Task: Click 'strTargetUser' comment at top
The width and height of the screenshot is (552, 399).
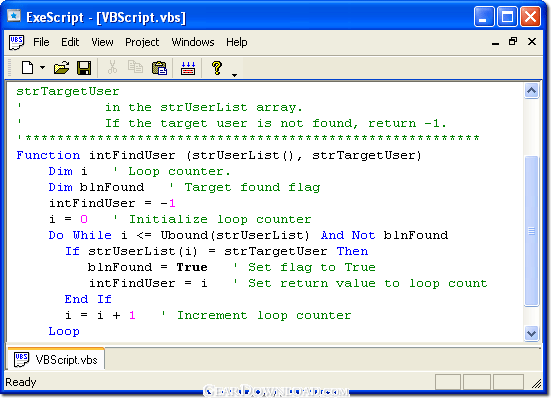Action: point(68,92)
